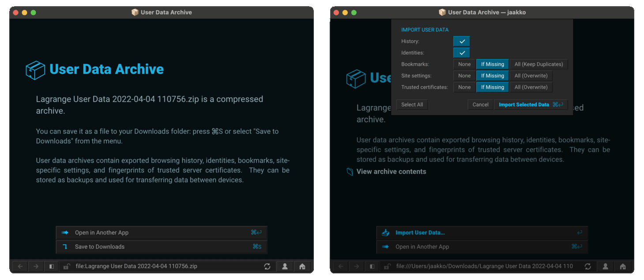Choose All (Overwrite) for Trusted certificates
The width and height of the screenshot is (644, 280).
click(x=531, y=87)
